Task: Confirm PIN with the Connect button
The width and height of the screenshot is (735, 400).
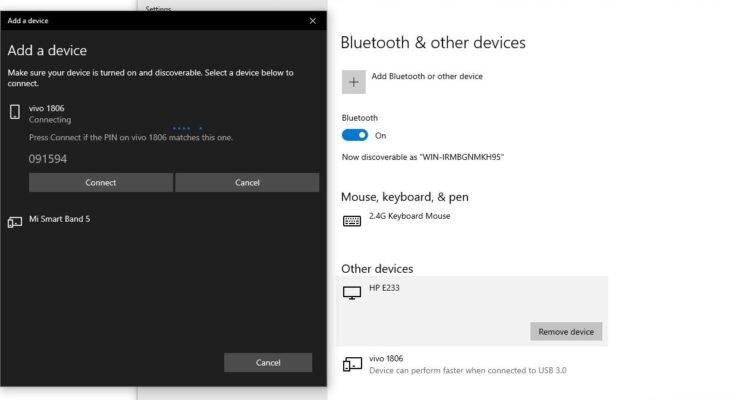Action: coord(101,182)
